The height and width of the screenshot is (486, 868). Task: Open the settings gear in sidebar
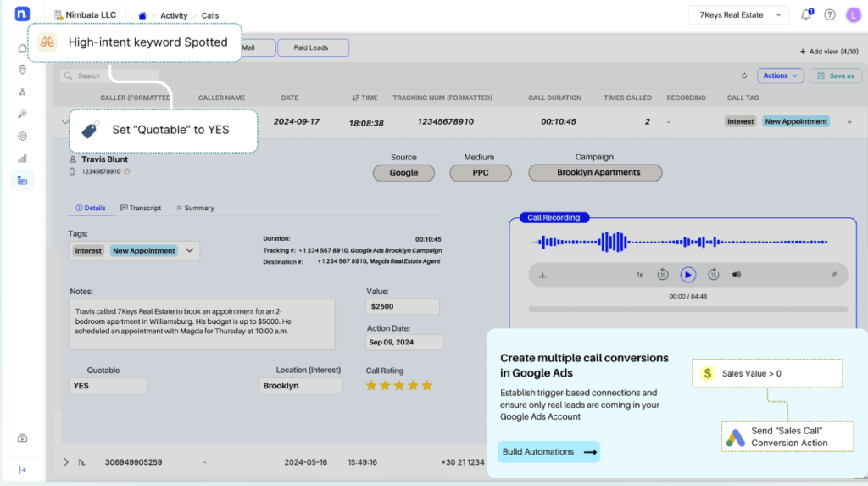point(23,136)
